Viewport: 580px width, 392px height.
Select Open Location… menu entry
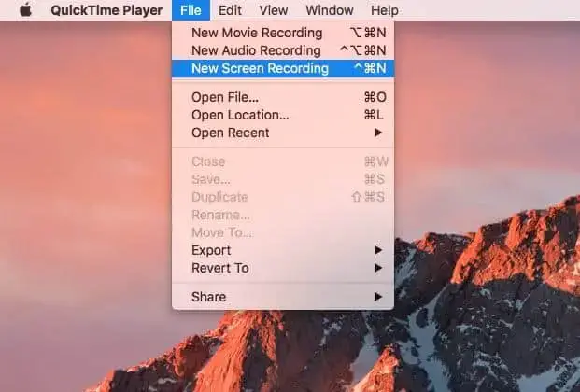(283, 115)
